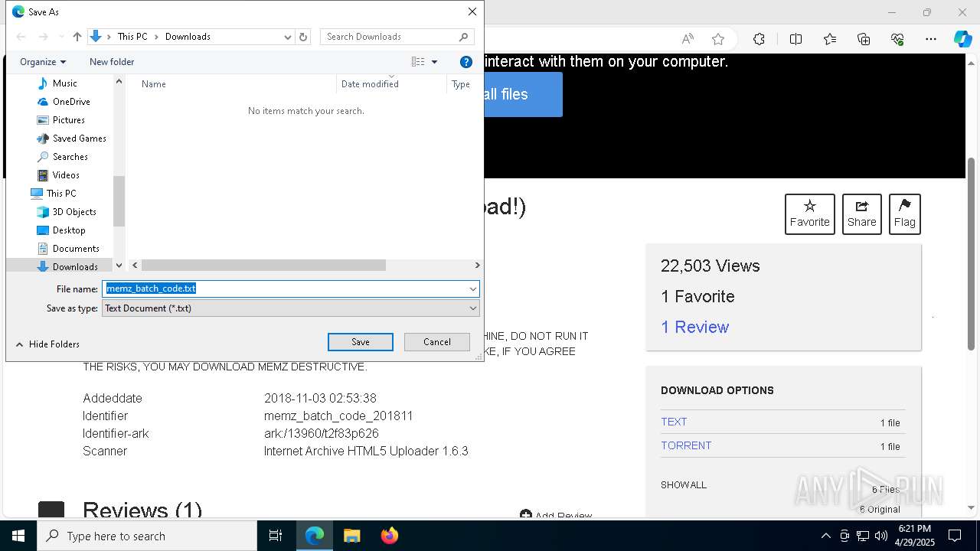Cancel the Save As dialog

coord(437,342)
